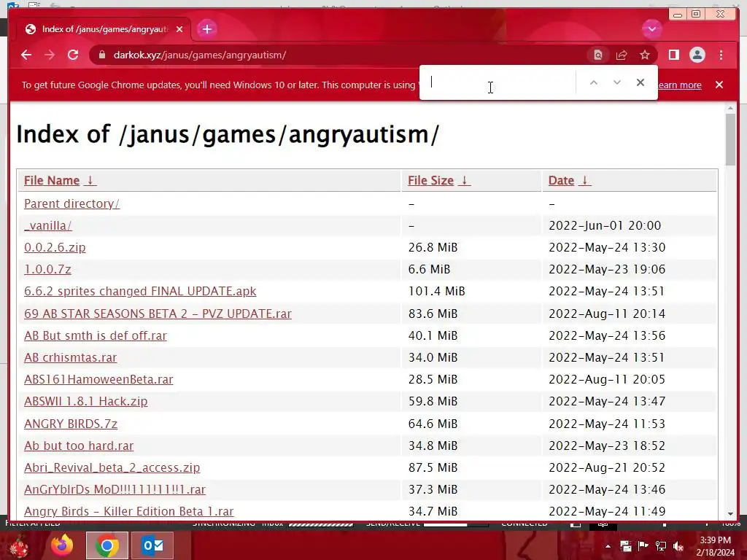Download AnGrYbIrDs MoD!!!111!11!!1.rar
The height and width of the screenshot is (560, 747).
click(115, 489)
